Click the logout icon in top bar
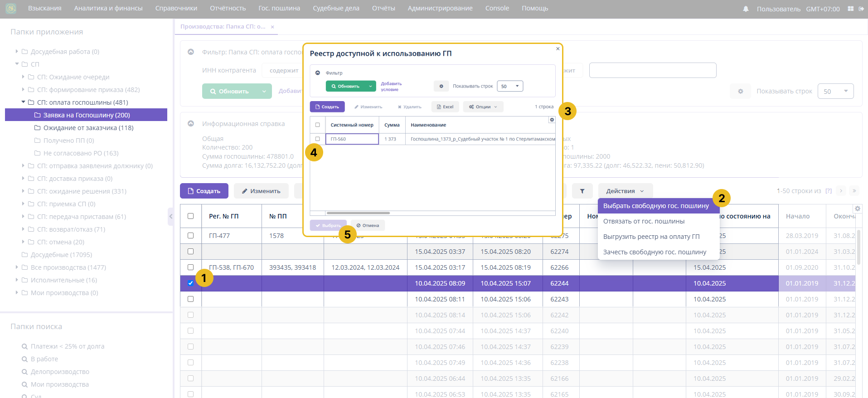 click(x=861, y=9)
